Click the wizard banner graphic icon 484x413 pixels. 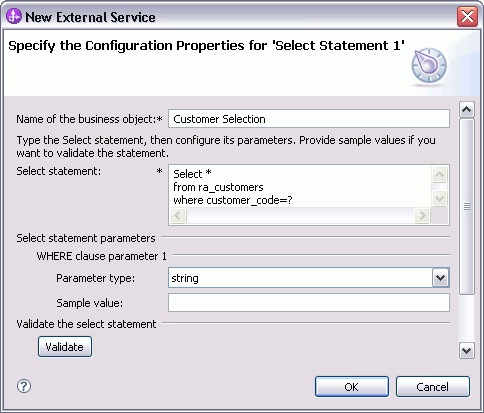(x=429, y=66)
